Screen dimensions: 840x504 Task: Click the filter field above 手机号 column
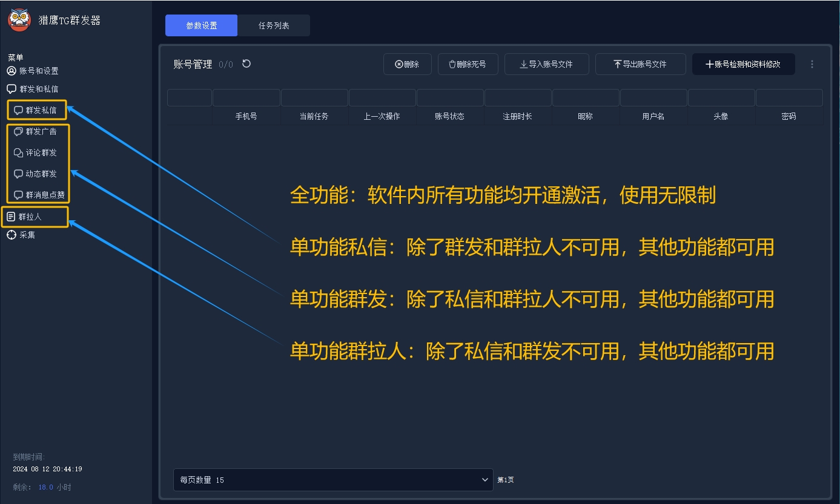click(246, 97)
